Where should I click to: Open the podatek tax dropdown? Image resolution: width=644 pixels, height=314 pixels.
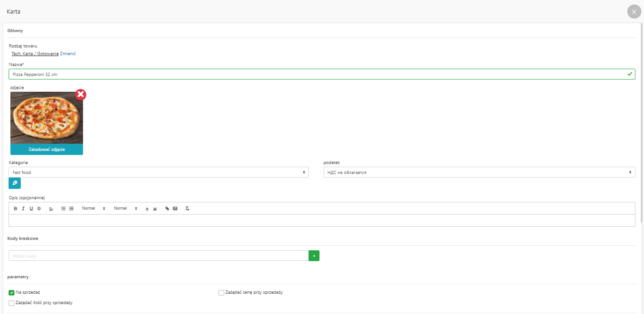tap(479, 172)
